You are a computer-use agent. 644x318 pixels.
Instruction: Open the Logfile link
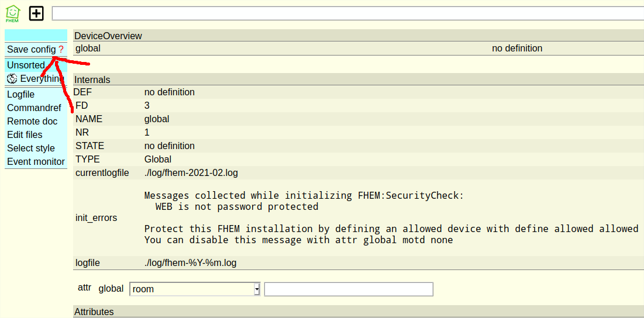click(20, 94)
